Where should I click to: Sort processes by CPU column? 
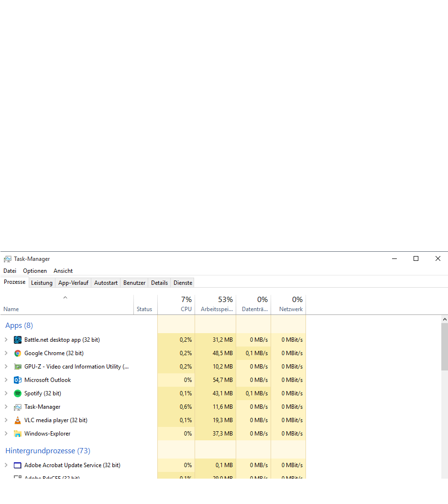pyautogui.click(x=176, y=304)
